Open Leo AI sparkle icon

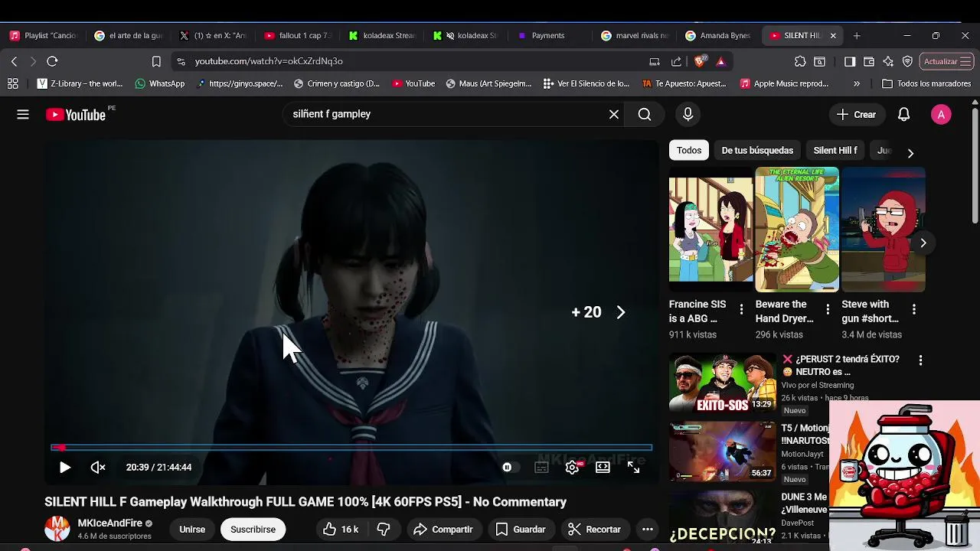(888, 61)
